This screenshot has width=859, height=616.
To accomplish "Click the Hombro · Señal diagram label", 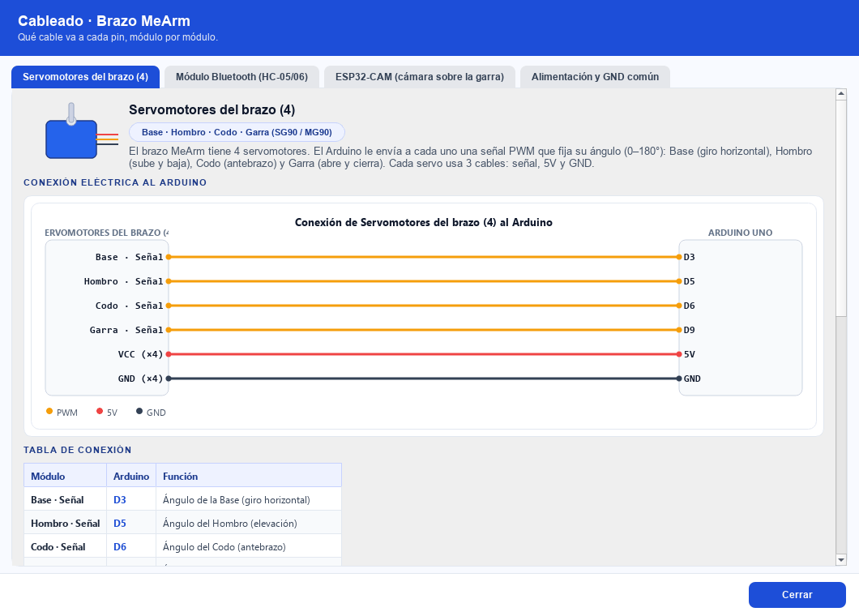I will pyautogui.click(x=123, y=281).
